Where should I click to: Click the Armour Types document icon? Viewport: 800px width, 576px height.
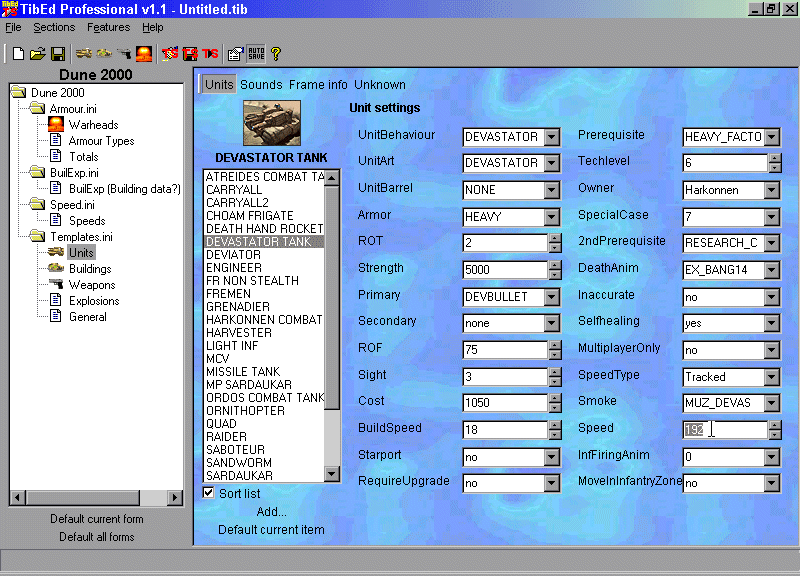[56, 140]
